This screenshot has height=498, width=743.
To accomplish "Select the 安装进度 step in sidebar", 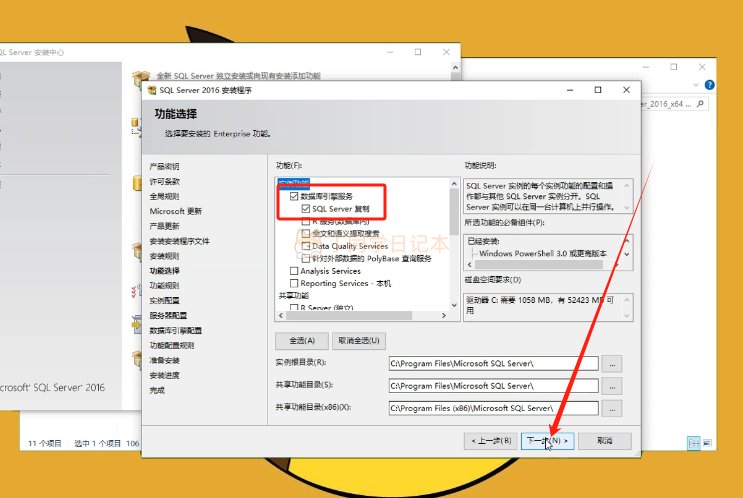I will click(x=164, y=375).
